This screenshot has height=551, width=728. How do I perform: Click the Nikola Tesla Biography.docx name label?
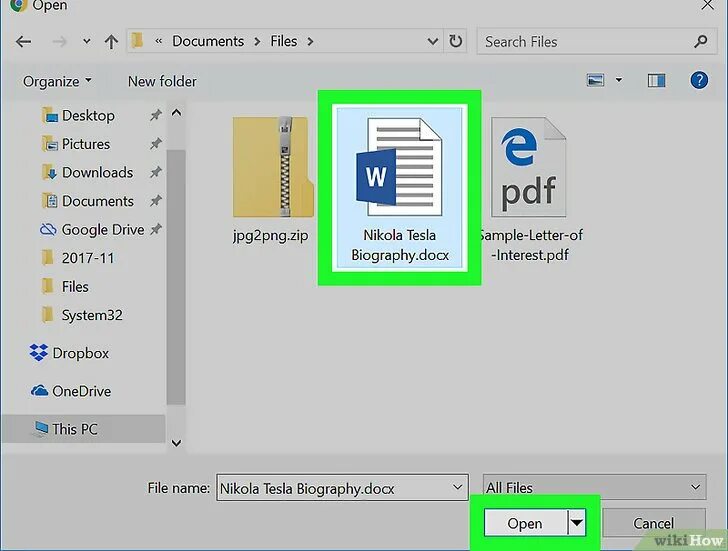[400, 245]
